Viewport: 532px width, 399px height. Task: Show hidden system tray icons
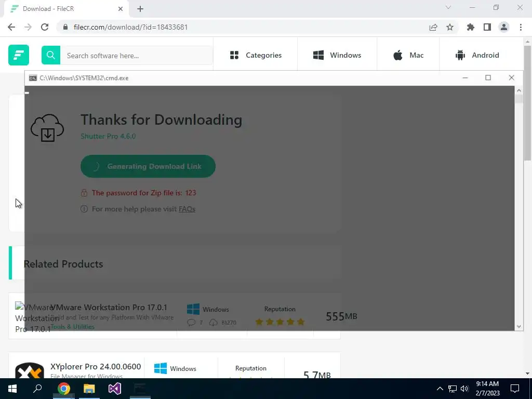pyautogui.click(x=440, y=389)
